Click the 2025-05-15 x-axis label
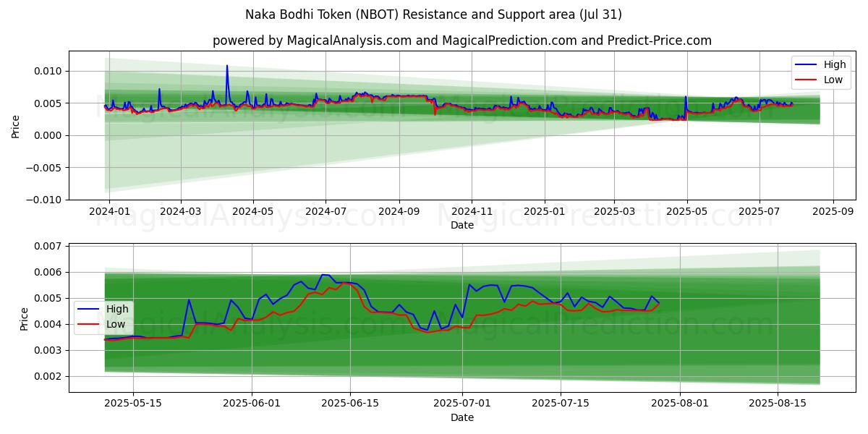868x434 pixels. point(135,404)
